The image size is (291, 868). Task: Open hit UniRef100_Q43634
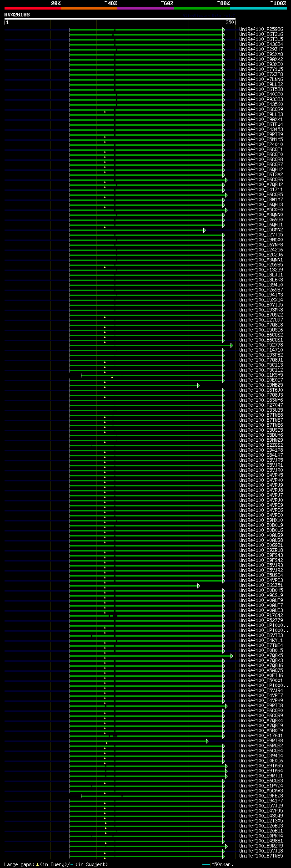click(261, 45)
